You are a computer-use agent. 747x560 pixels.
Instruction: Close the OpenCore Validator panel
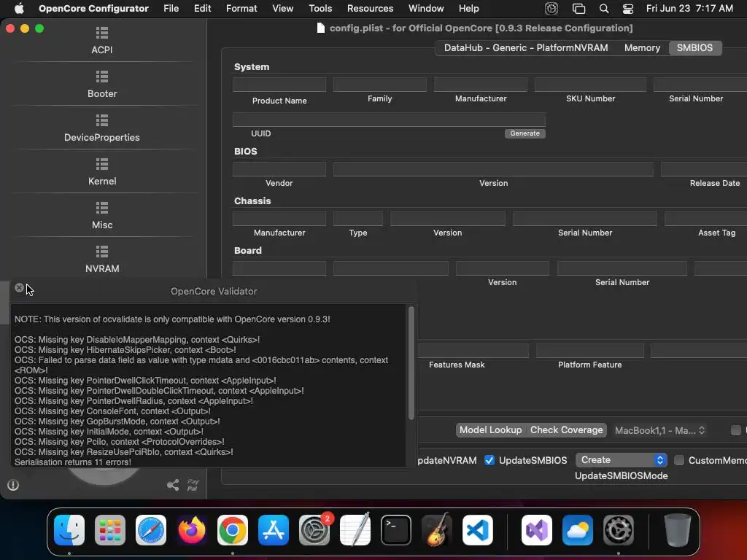[19, 287]
